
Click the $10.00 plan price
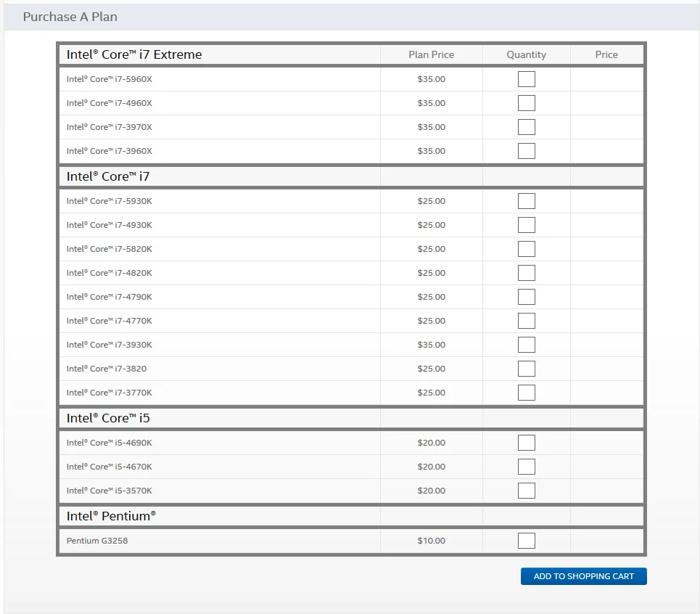click(x=432, y=541)
